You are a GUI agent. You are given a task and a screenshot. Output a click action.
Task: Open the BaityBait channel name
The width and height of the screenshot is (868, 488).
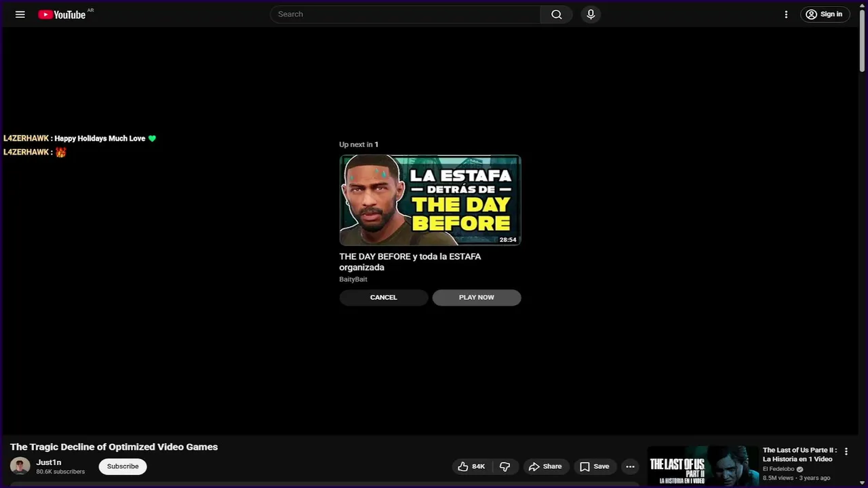coord(353,279)
